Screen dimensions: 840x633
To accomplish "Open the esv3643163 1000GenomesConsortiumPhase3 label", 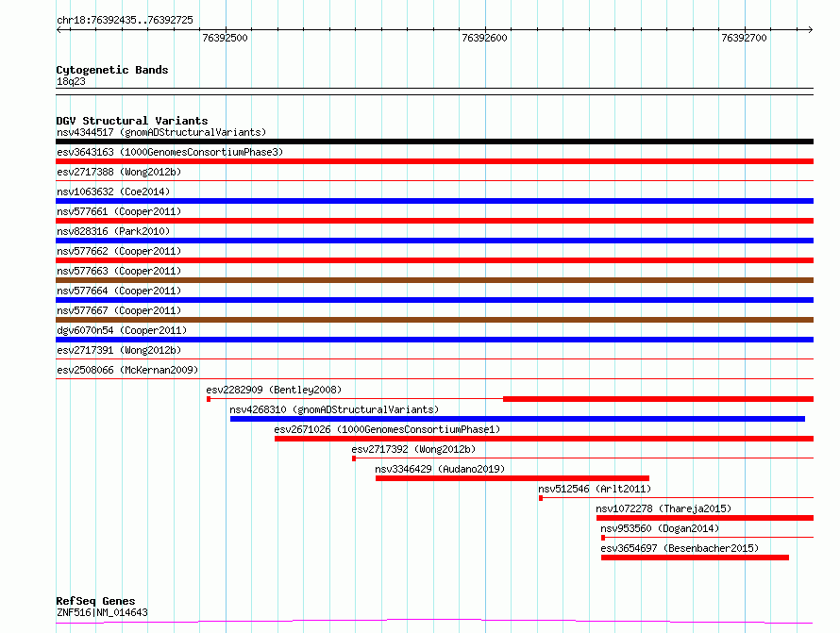I will (x=170, y=152).
